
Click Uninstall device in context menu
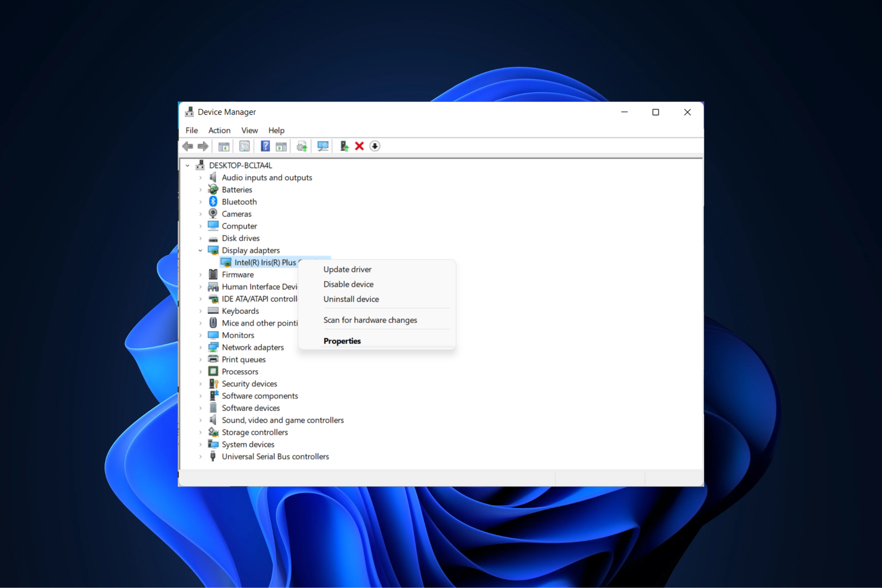point(351,299)
